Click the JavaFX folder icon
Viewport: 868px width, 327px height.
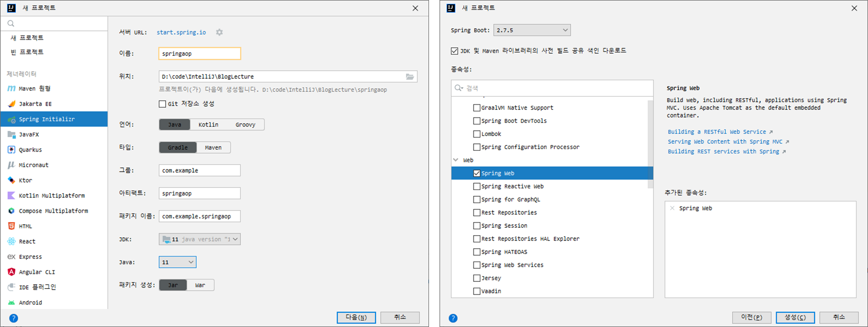[12, 134]
